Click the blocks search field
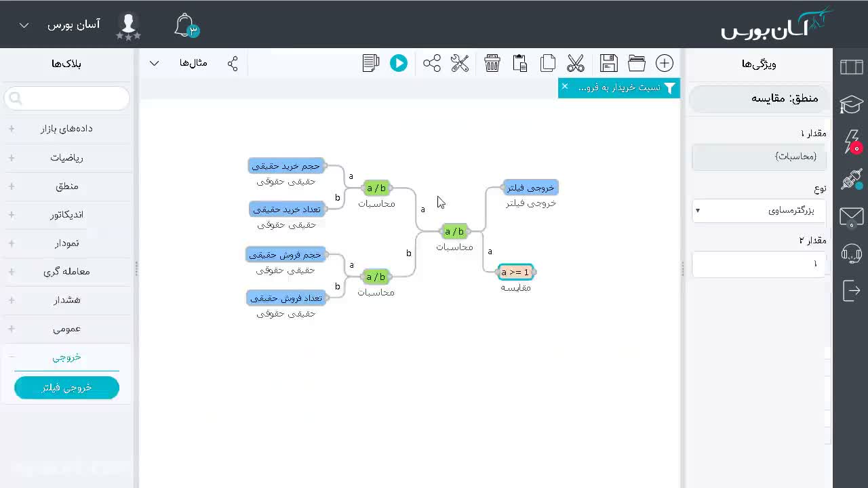The image size is (868, 488). click(66, 99)
